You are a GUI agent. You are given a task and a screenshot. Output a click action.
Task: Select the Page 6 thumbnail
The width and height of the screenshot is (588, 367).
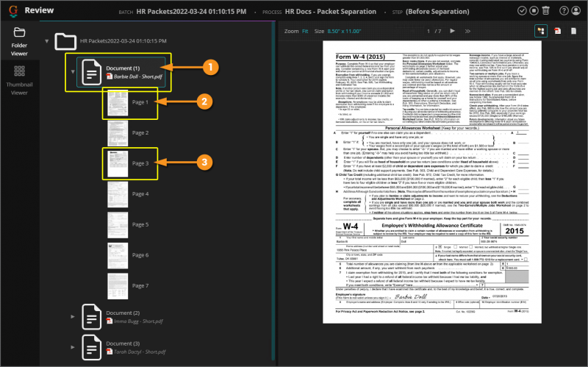coord(118,255)
